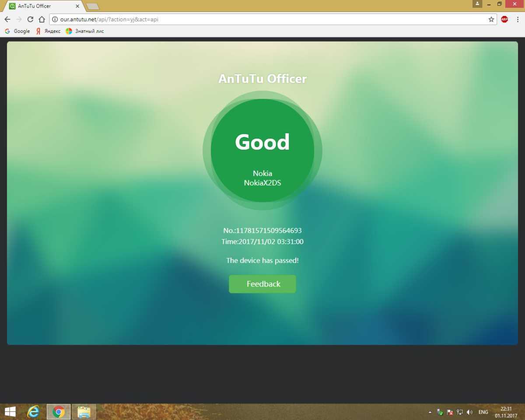Screen dimensions: 525x420
Task: Launch Internet Explorer from the taskbar
Action: (x=33, y=412)
